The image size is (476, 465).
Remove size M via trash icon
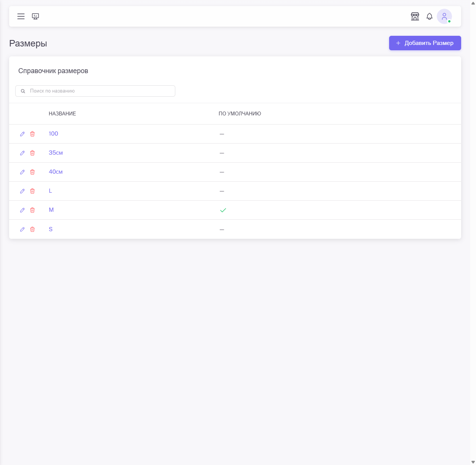[32, 210]
